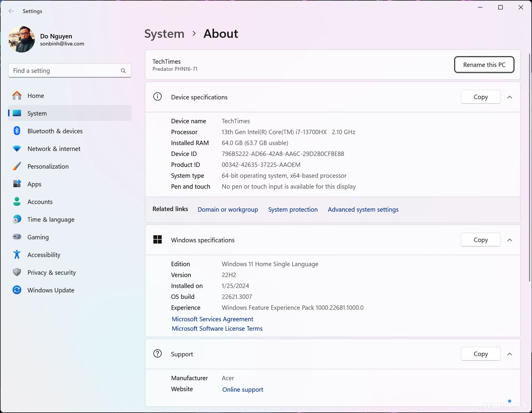Go to Network & internet settings
This screenshot has width=532, height=413.
point(70,148)
